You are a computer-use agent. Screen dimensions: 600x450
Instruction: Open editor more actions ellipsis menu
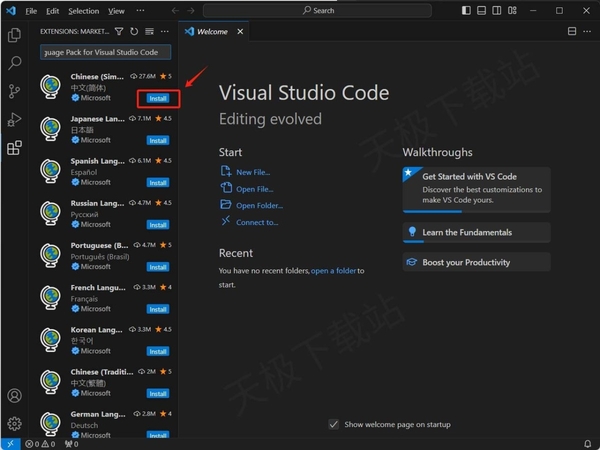coord(587,32)
